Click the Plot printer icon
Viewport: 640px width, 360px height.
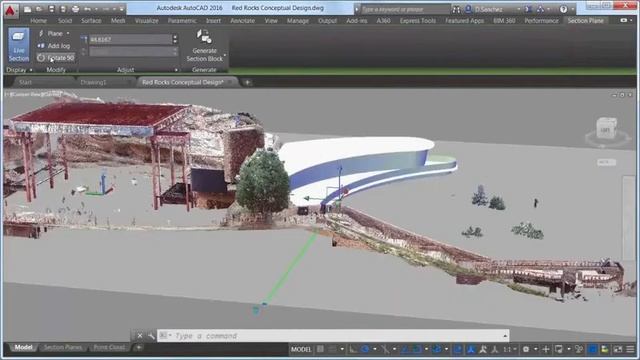[76, 9]
